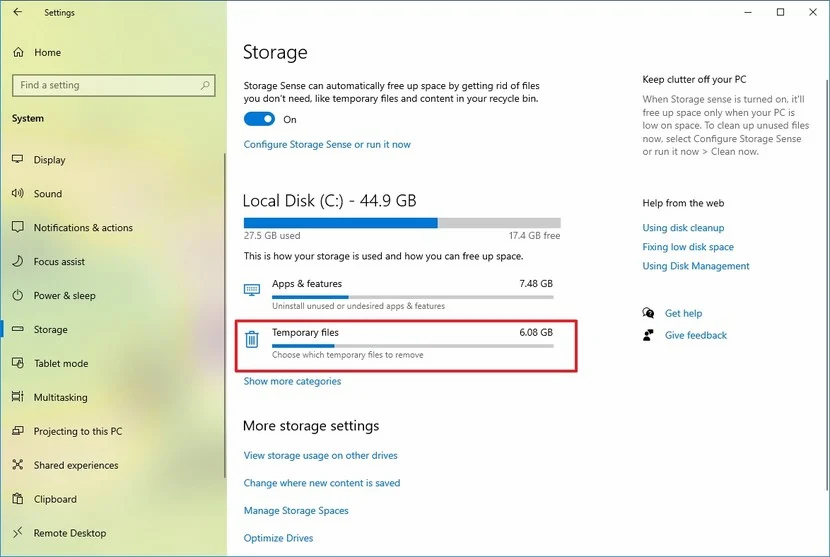This screenshot has height=557, width=830.
Task: Click the Sound speaker icon
Action: point(17,193)
